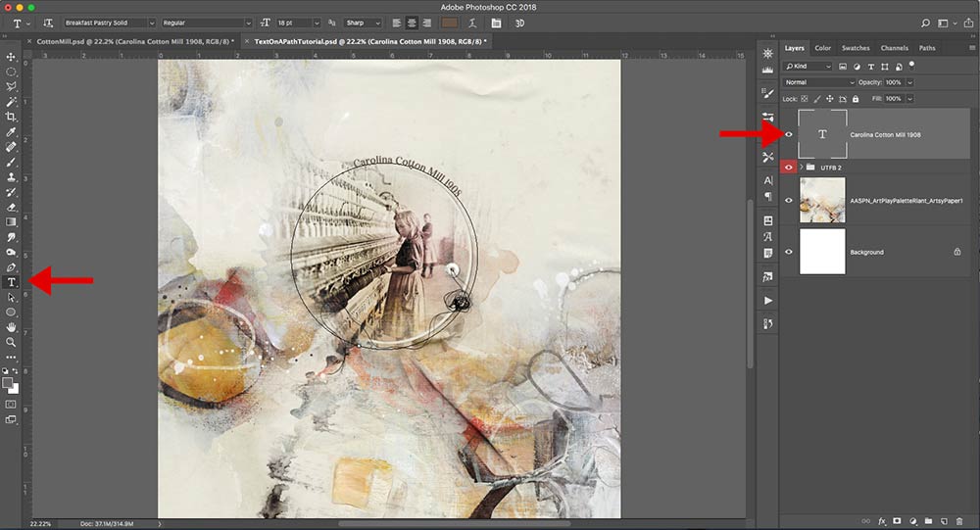Right align the text
The width and height of the screenshot is (980, 530).
click(427, 24)
